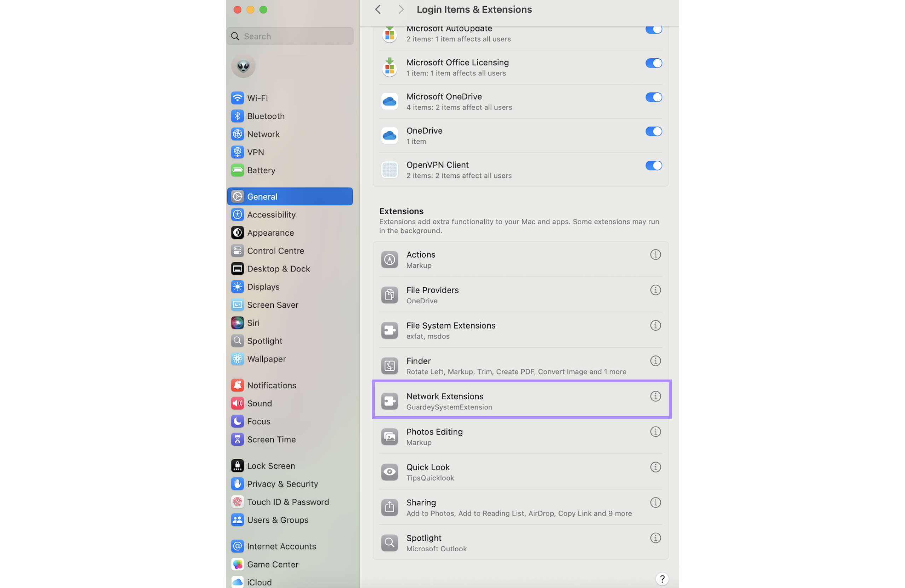Click 'GuardeySystemExtension' text
The image size is (905, 588).
449,407
